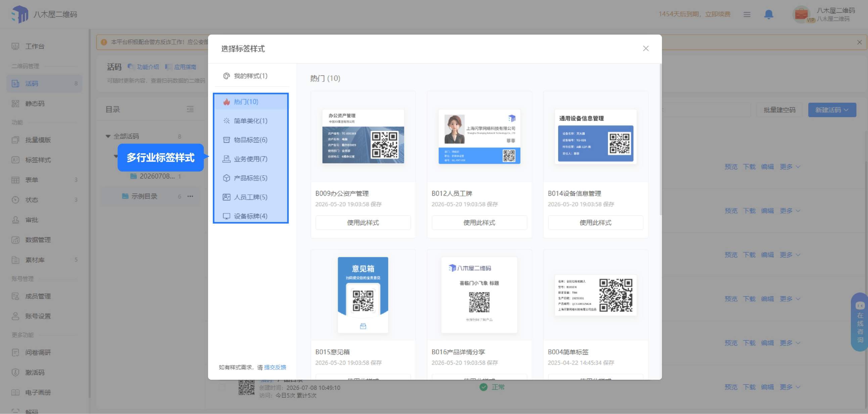Click the hamburger menu icon in header

(747, 14)
